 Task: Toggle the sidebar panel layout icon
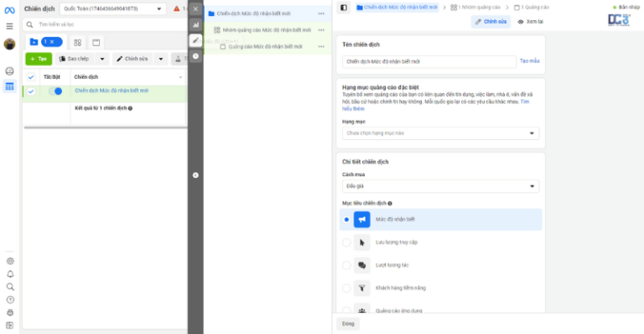click(344, 8)
